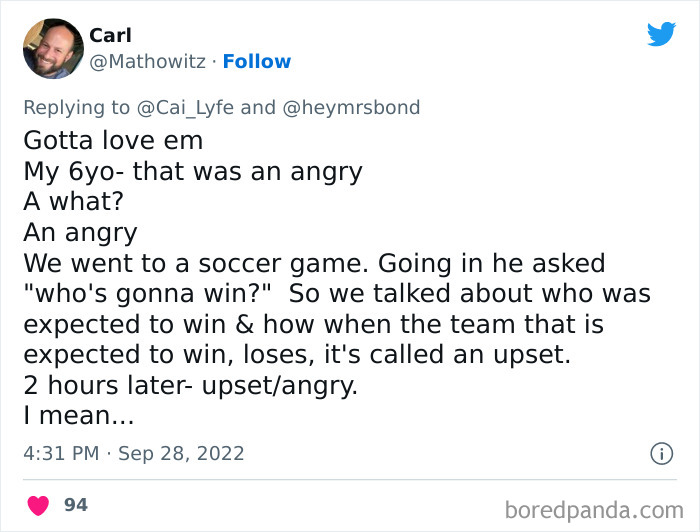Screen dimensions: 700x532
Task: Click the "2 hours later- upset/angry." line
Action: click(x=190, y=388)
